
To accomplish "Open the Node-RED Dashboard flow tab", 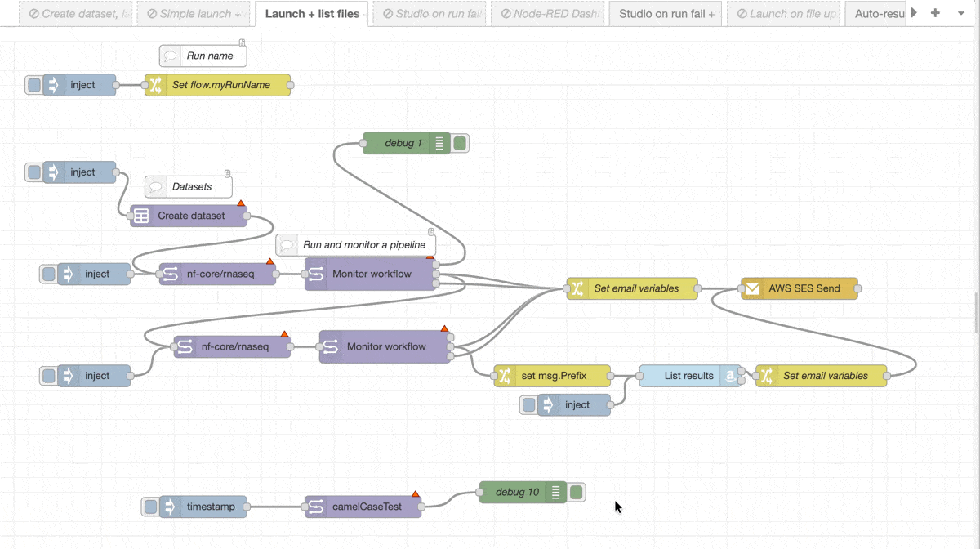I will 547,13.
